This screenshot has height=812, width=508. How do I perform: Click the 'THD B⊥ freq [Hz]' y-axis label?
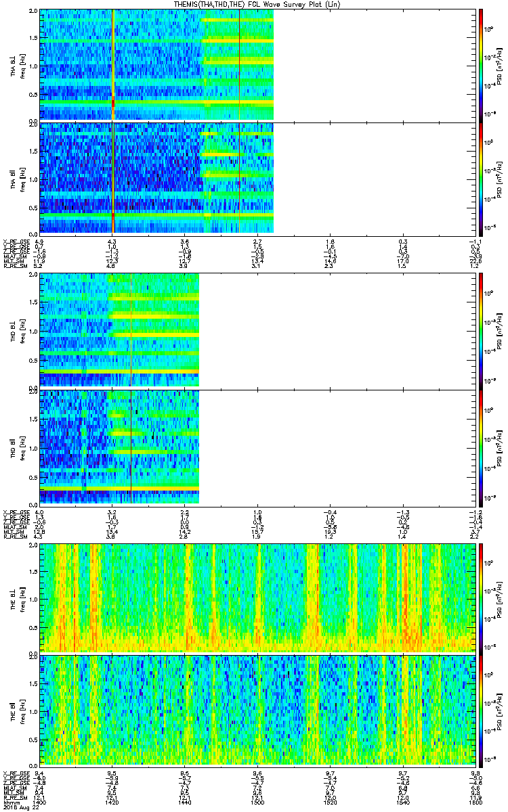click(18, 331)
